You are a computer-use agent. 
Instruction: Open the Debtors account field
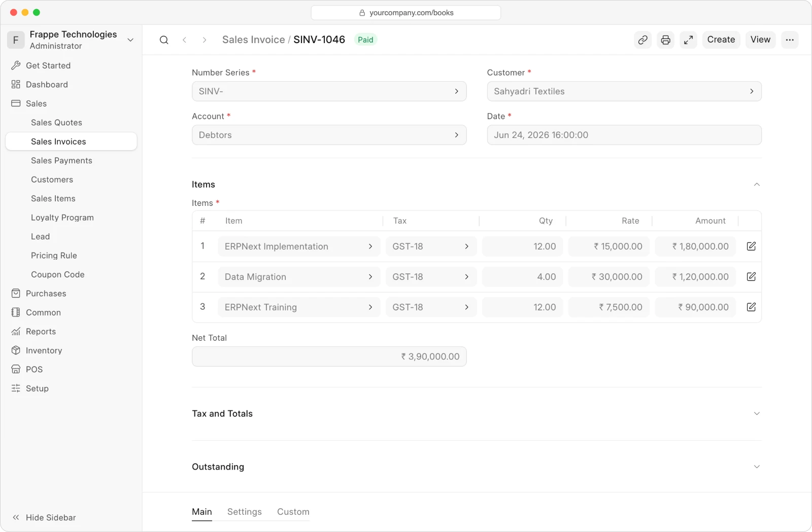pyautogui.click(x=329, y=135)
